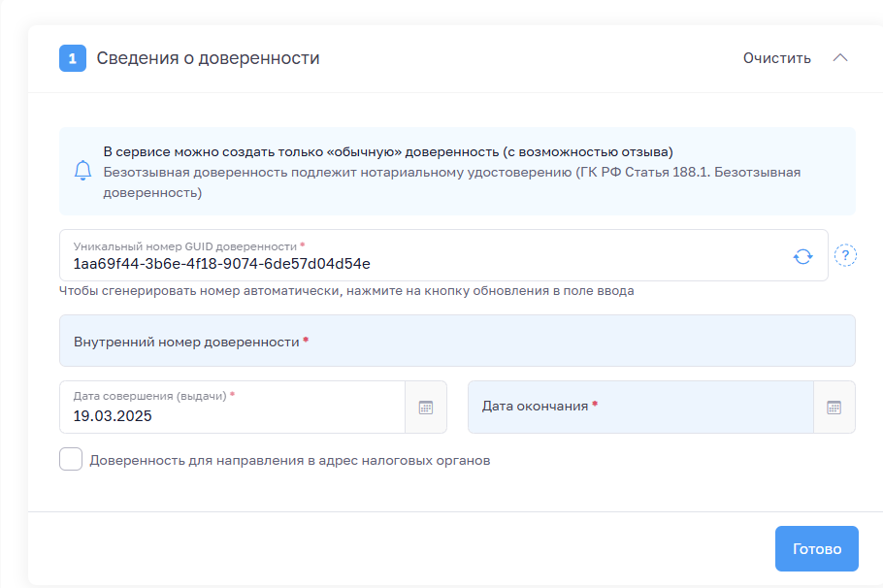Enable the tax authorities power-of-attorney checkbox
Viewport: 883px width, 588px height.
71,460
